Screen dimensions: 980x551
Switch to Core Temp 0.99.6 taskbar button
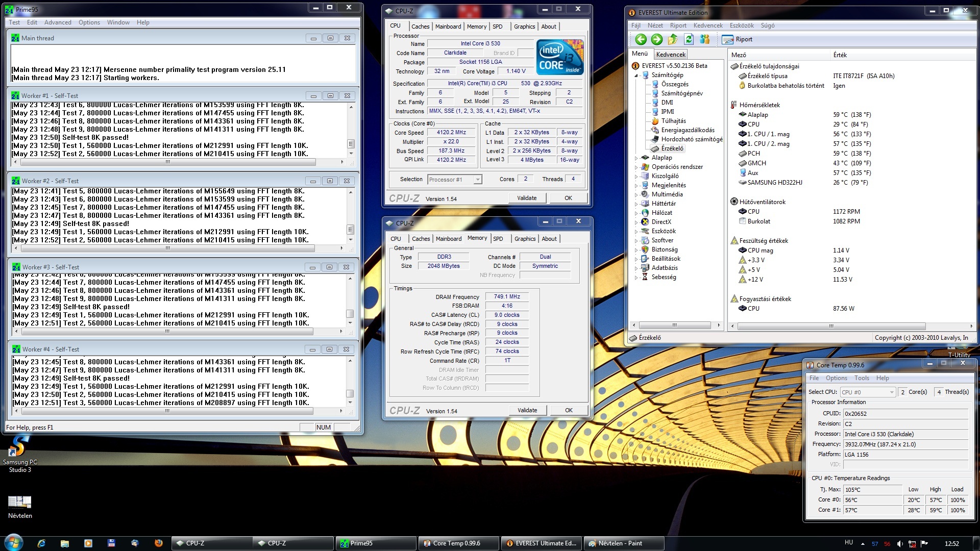coord(458,543)
